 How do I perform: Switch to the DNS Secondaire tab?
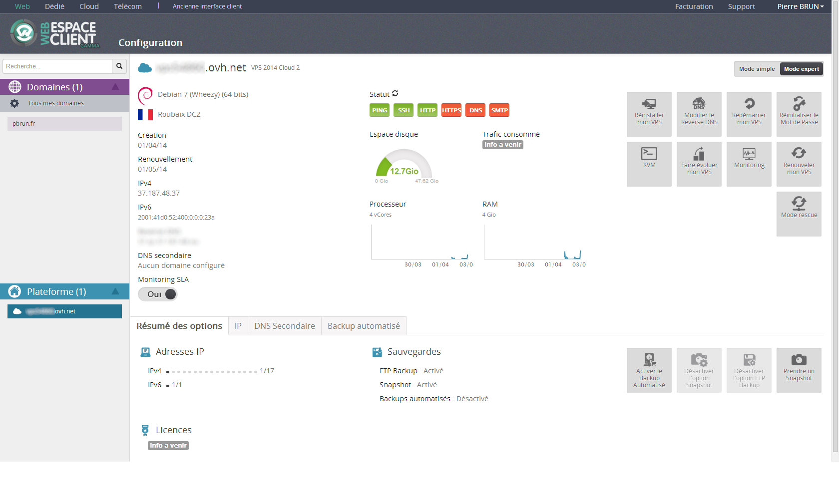point(284,326)
